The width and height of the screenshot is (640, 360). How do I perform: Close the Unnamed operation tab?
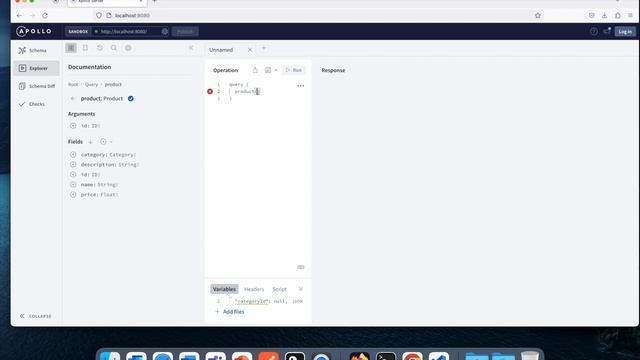(x=250, y=50)
